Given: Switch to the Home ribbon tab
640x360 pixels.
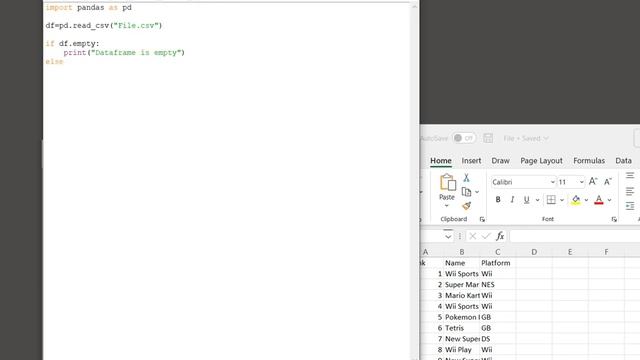Looking at the screenshot, I should click(441, 161).
